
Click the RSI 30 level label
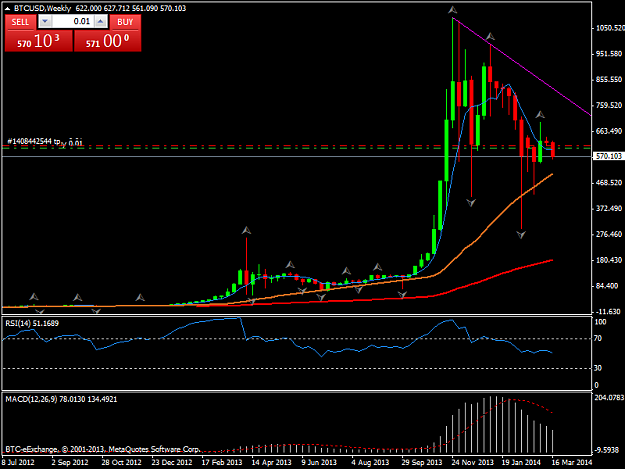598,368
